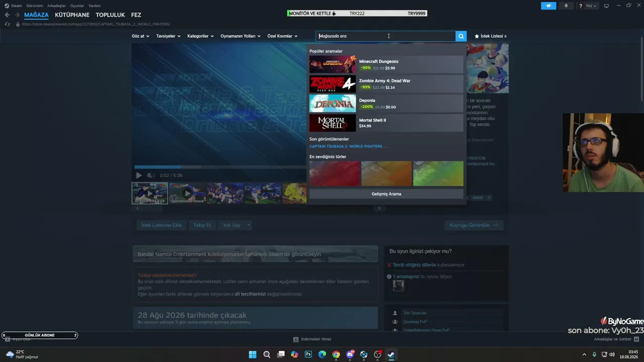Open Windows Start menu
Screen dimensions: 644x362
[x=253, y=354]
